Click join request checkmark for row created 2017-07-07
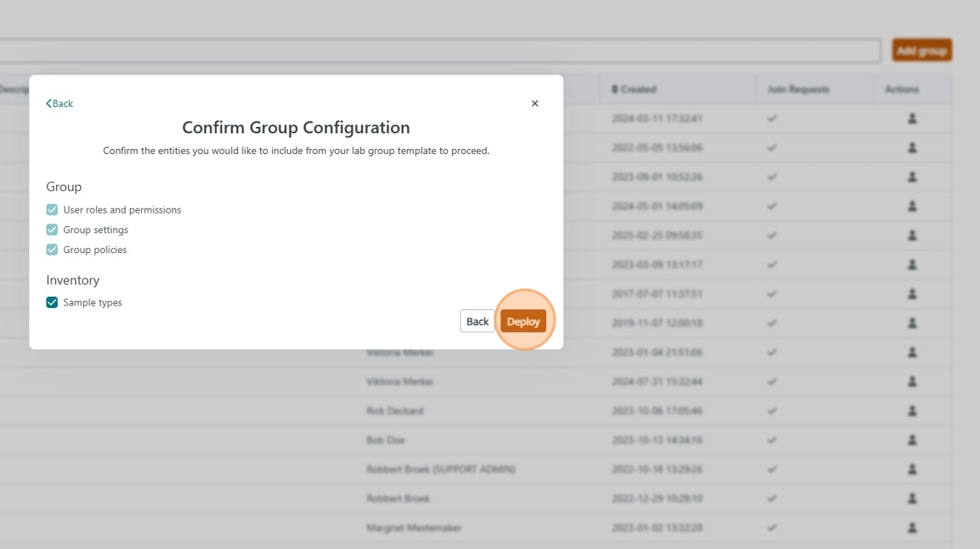The image size is (980, 549). pyautogui.click(x=772, y=294)
